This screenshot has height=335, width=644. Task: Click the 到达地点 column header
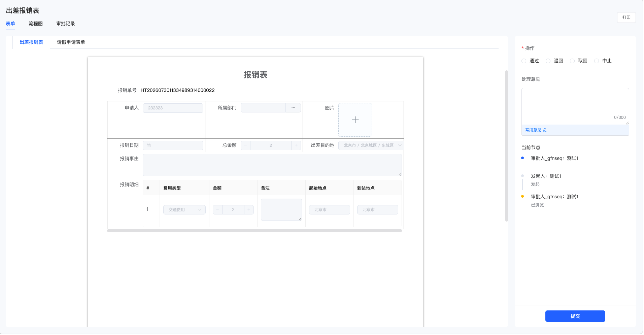(366, 188)
